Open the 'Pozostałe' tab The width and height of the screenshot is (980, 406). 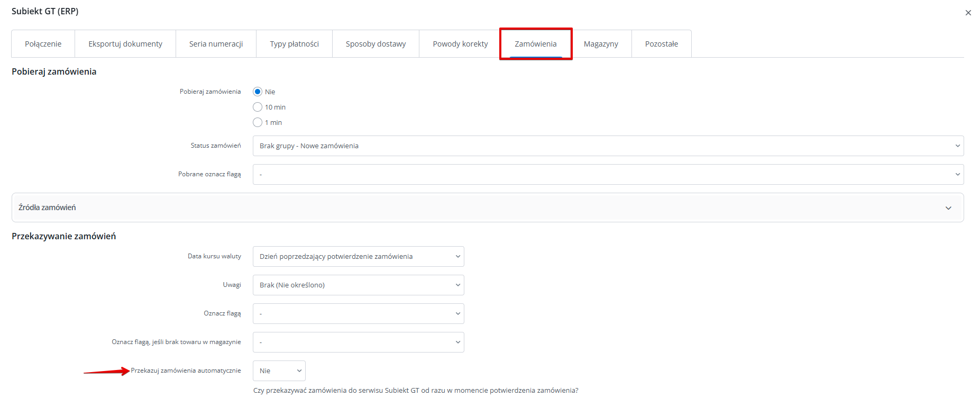pyautogui.click(x=661, y=44)
